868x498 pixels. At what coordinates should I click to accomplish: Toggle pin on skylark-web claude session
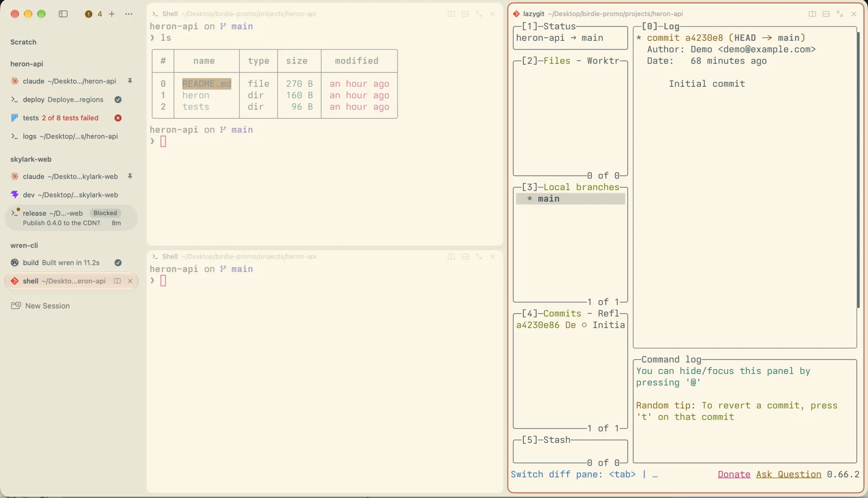[130, 176]
